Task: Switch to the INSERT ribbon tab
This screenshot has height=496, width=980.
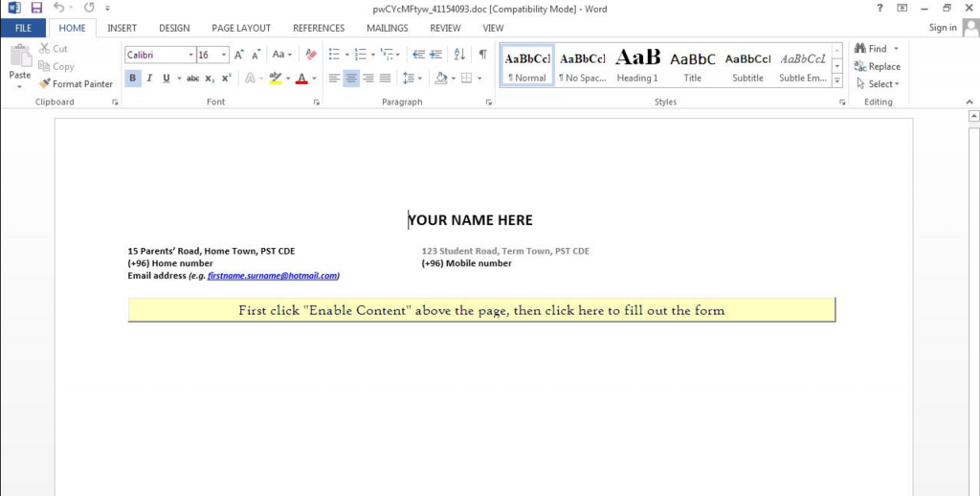Action: 122,29
